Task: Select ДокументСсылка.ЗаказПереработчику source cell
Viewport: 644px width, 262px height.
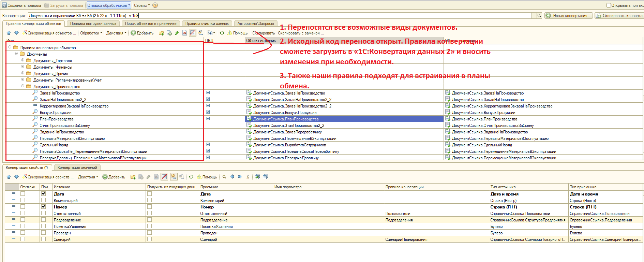Action: click(x=344, y=132)
